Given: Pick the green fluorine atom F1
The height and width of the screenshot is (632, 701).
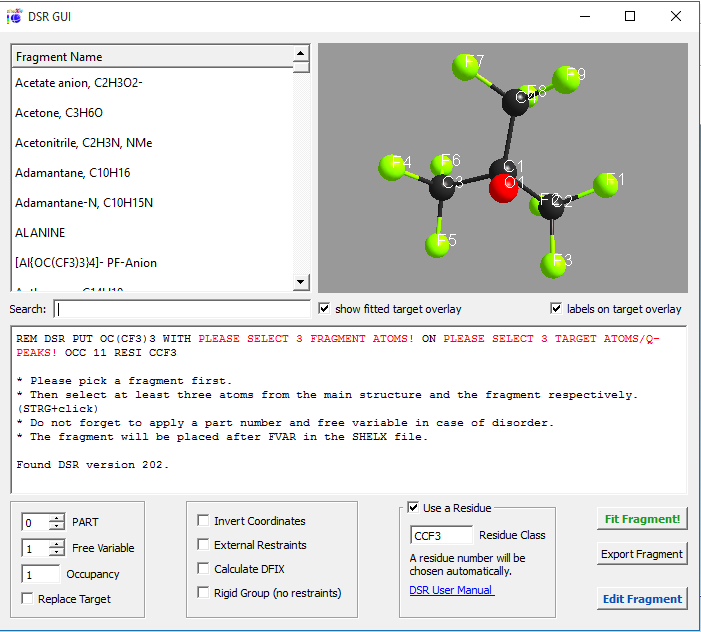Looking at the screenshot, I should point(606,183).
